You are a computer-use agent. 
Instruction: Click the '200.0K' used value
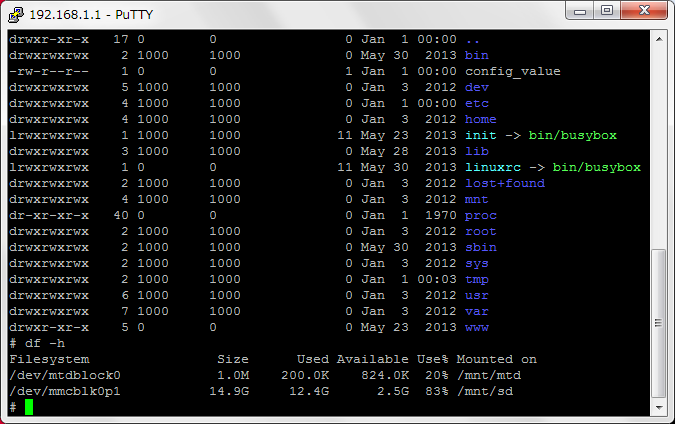click(x=305, y=375)
